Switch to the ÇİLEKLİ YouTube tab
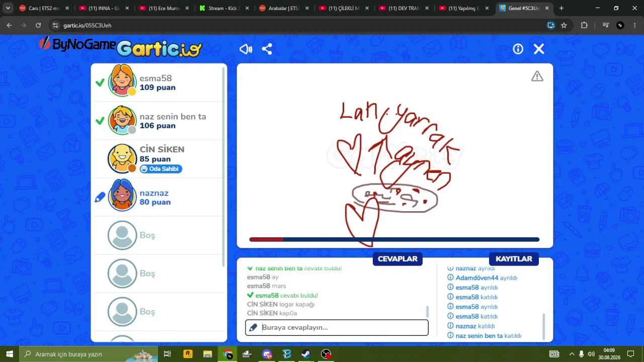Image resolution: width=644 pixels, height=362 pixels. pyautogui.click(x=343, y=8)
